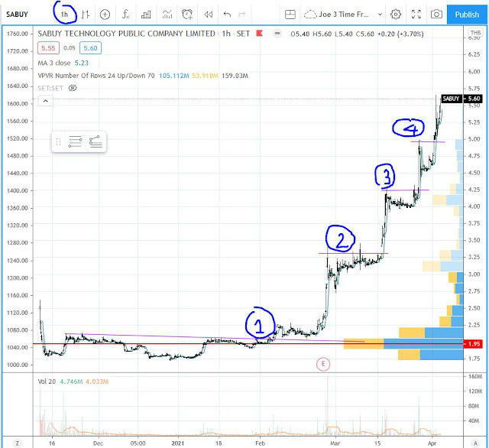Publish the chart idea
The width and height of the screenshot is (489, 448).
[467, 15]
